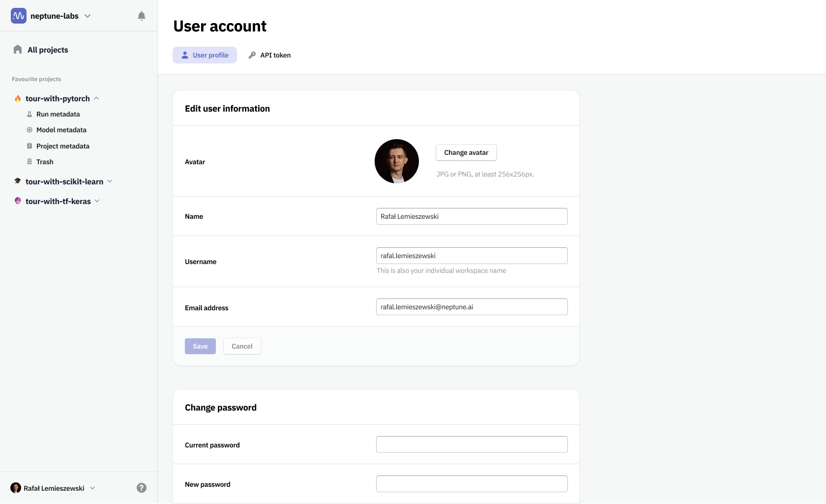Open the help question mark icon
The image size is (826, 504).
(142, 488)
